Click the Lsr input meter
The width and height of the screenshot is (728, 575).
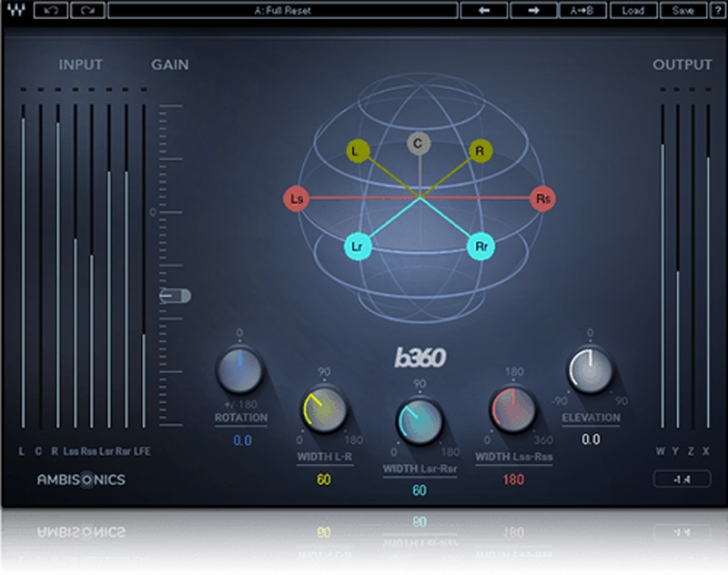pos(109,267)
